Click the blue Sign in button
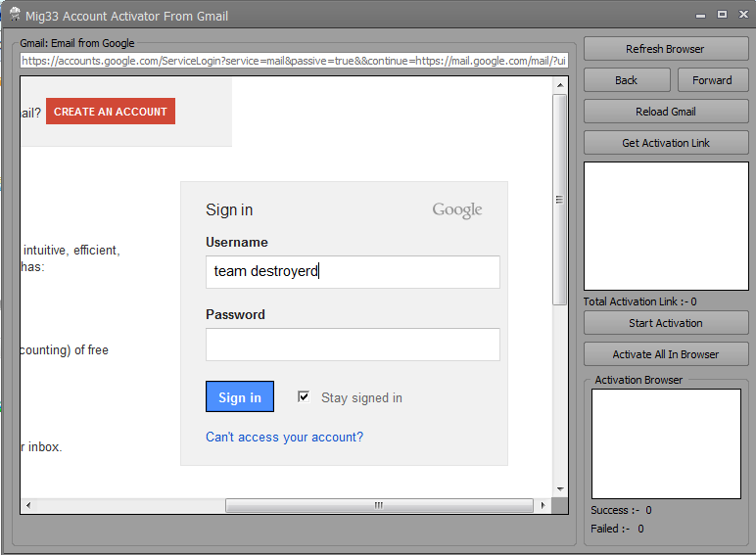The height and width of the screenshot is (555, 756). point(240,397)
